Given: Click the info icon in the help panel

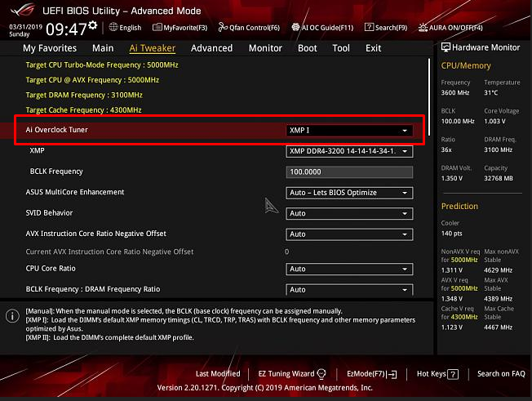Looking at the screenshot, I should (x=12, y=316).
